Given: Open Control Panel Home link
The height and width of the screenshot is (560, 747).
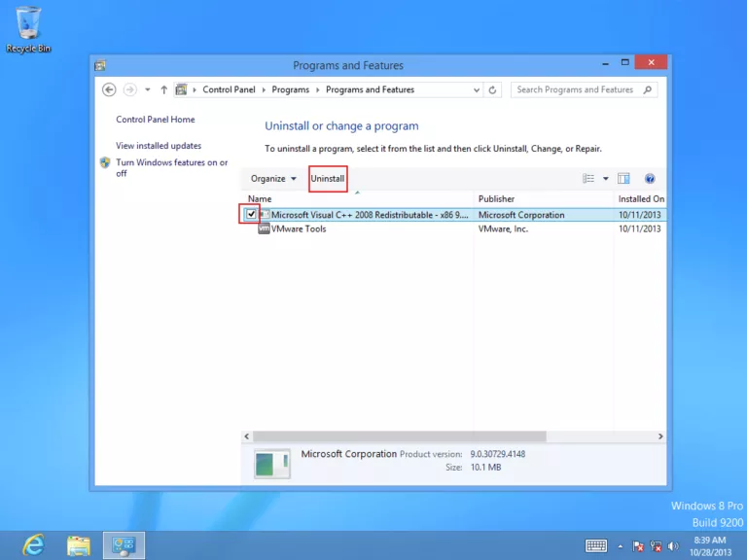Looking at the screenshot, I should pyautogui.click(x=156, y=120).
